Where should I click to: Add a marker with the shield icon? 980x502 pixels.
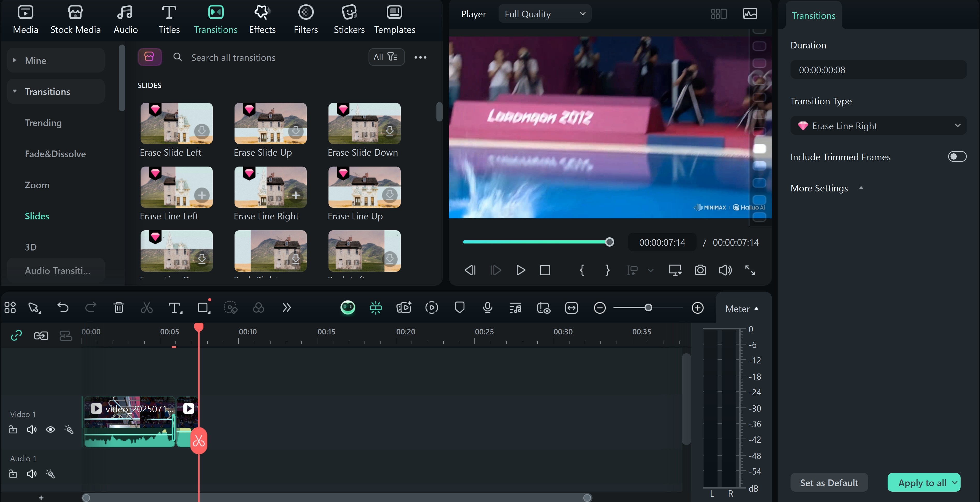click(459, 307)
